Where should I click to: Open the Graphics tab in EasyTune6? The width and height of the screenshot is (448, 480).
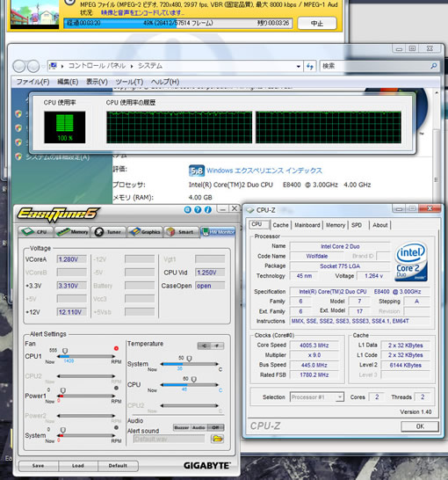(145, 232)
